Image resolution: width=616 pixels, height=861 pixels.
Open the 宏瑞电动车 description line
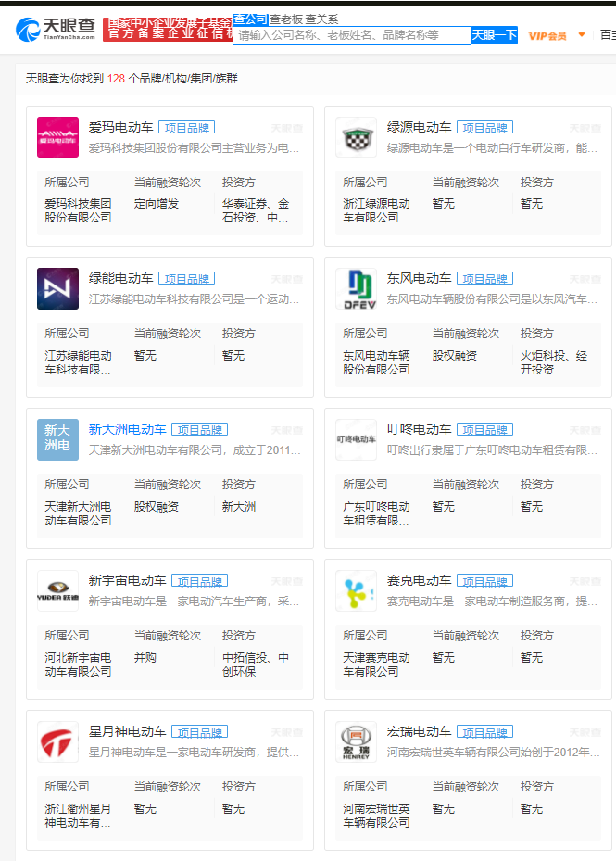[493, 753]
